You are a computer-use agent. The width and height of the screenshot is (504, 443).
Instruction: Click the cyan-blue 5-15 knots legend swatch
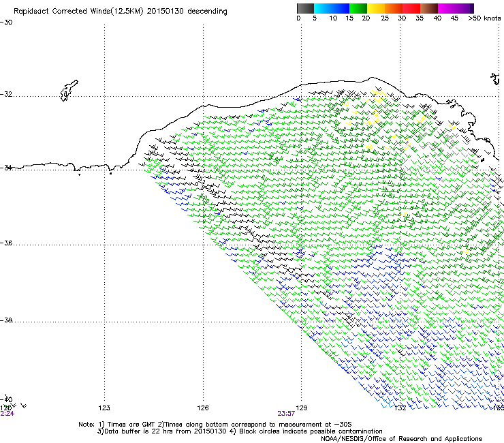(332, 8)
